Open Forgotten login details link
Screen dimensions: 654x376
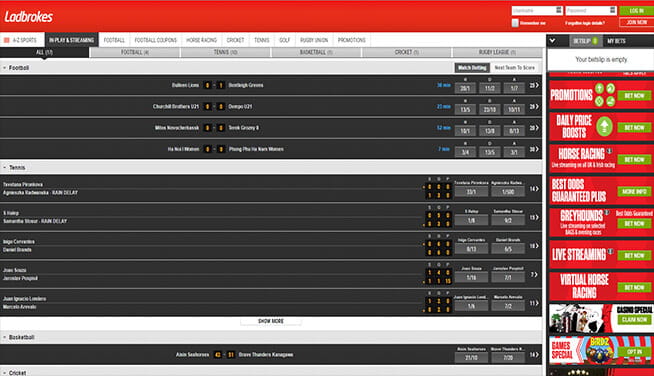pos(585,23)
